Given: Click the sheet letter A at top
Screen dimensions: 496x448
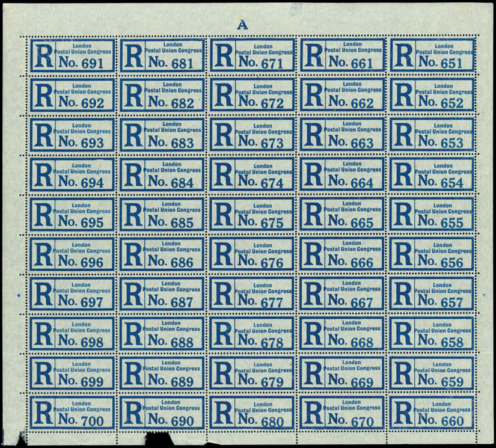Looking at the screenshot, I should tap(242, 25).
